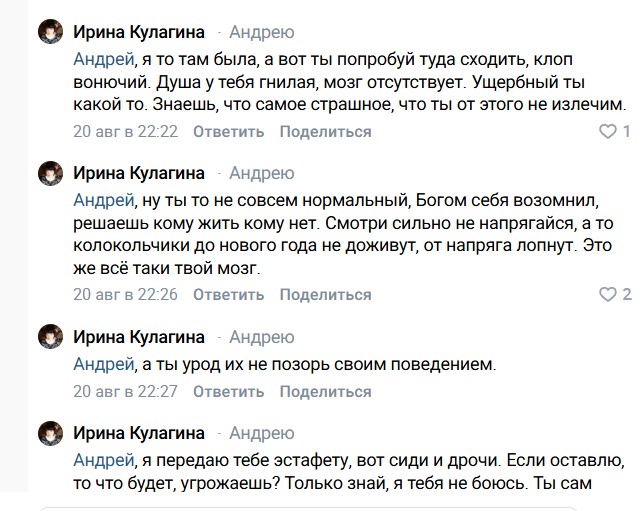This screenshot has width=642, height=511.
Task: Open the avatar on the 22:27 comment
Action: 50,337
